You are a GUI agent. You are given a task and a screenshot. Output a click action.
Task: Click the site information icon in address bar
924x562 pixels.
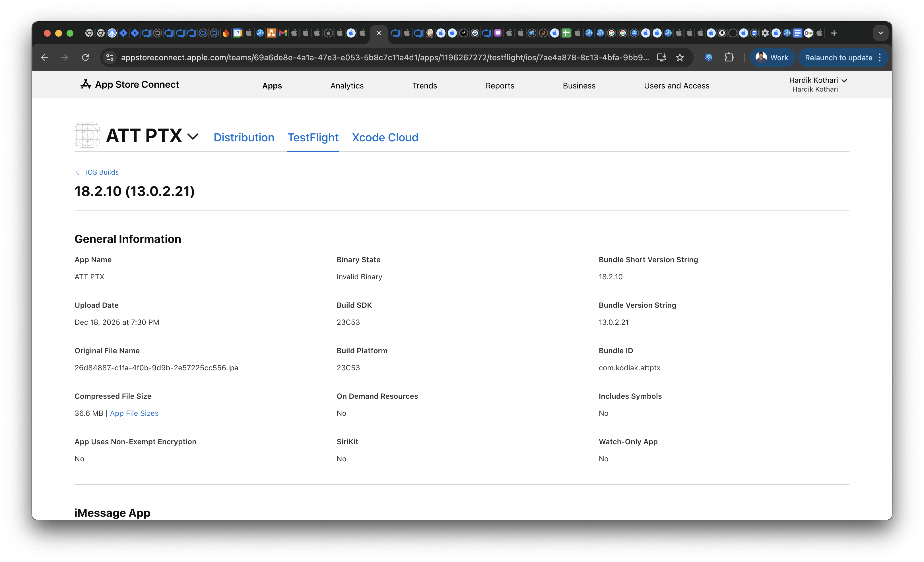110,57
